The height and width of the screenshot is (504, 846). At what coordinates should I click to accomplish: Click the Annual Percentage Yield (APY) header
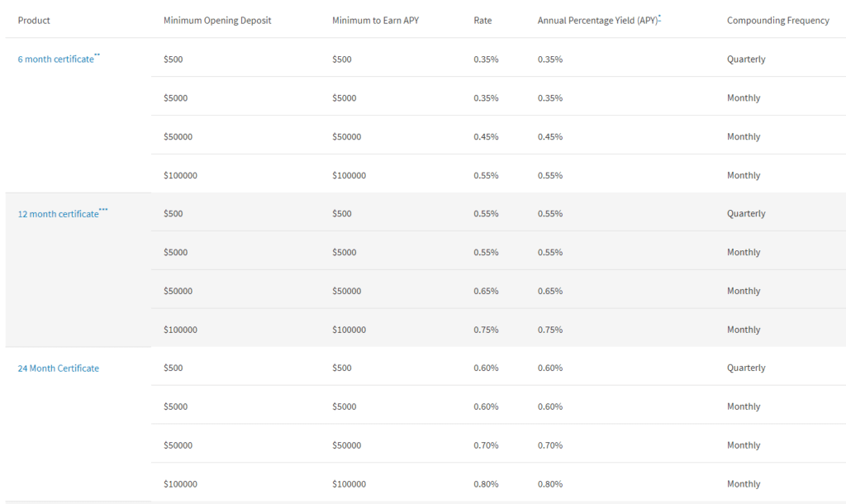(598, 21)
